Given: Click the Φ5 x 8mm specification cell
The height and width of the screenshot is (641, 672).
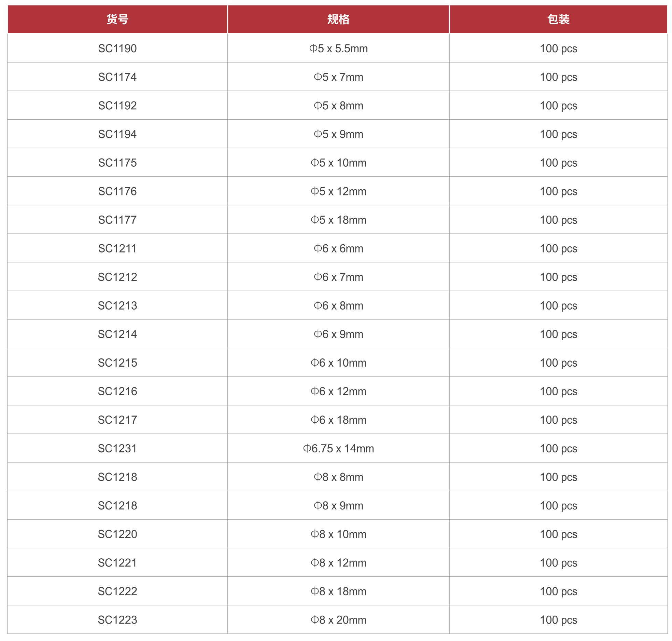Looking at the screenshot, I should (338, 106).
